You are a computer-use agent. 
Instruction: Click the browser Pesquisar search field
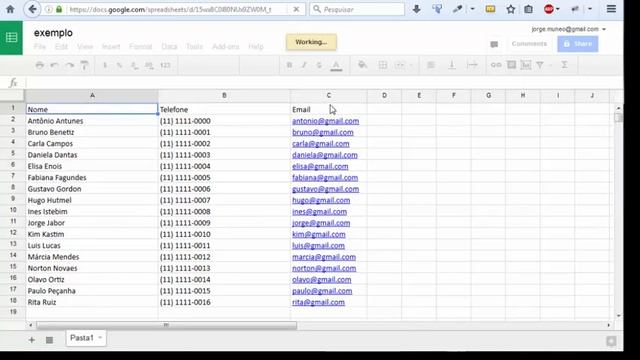click(357, 9)
